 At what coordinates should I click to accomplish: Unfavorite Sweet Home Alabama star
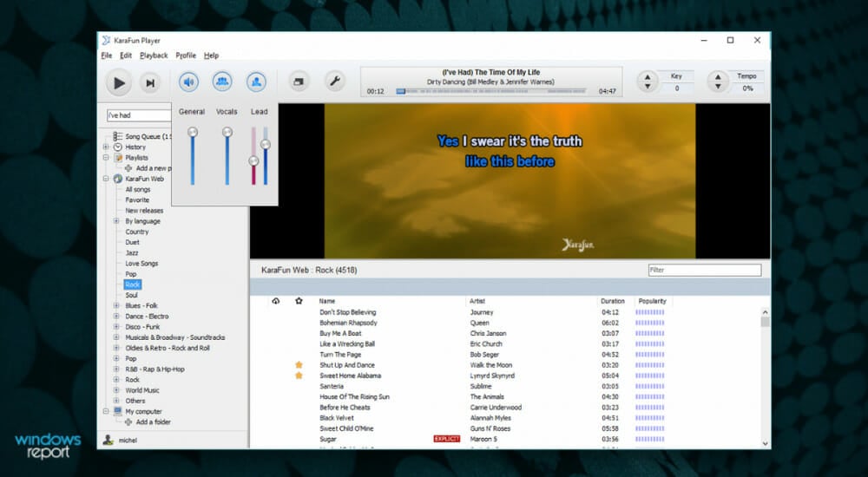tap(299, 376)
